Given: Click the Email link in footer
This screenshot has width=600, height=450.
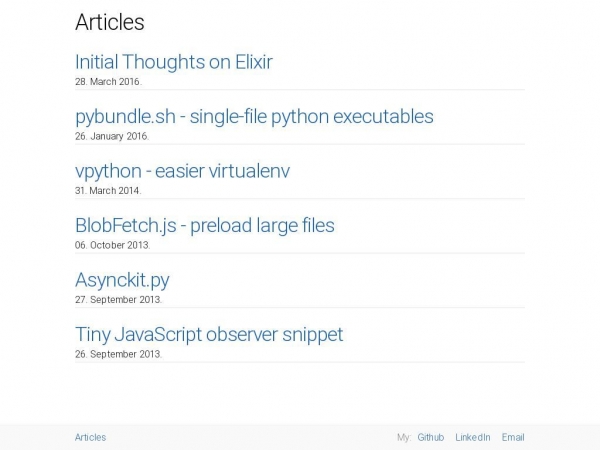Looking at the screenshot, I should [x=513, y=437].
